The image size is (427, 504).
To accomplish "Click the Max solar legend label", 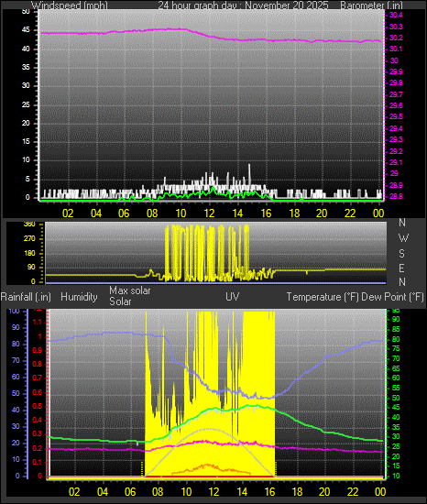I will 130,290.
